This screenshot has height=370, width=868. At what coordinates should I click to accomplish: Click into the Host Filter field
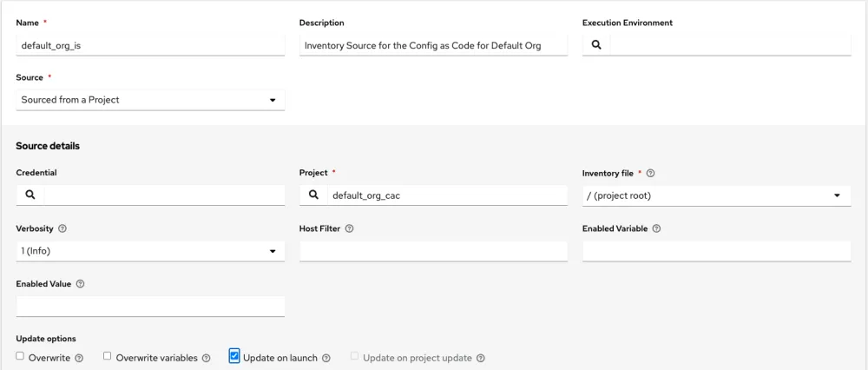pos(433,251)
